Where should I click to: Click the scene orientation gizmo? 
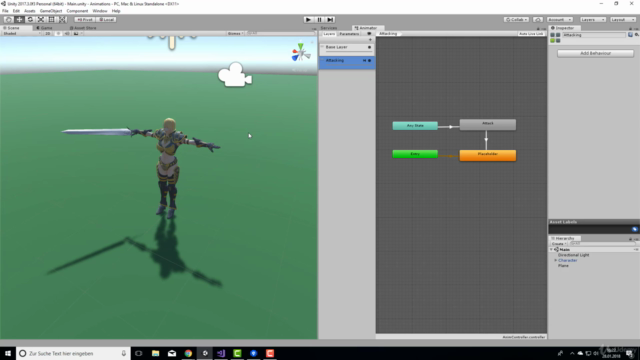click(301, 53)
